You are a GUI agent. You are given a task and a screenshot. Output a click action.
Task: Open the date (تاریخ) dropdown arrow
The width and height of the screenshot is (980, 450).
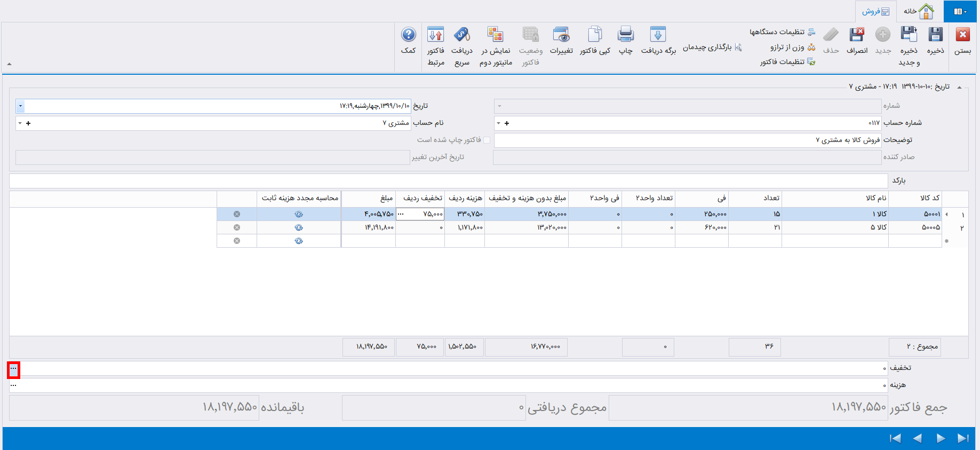point(20,106)
